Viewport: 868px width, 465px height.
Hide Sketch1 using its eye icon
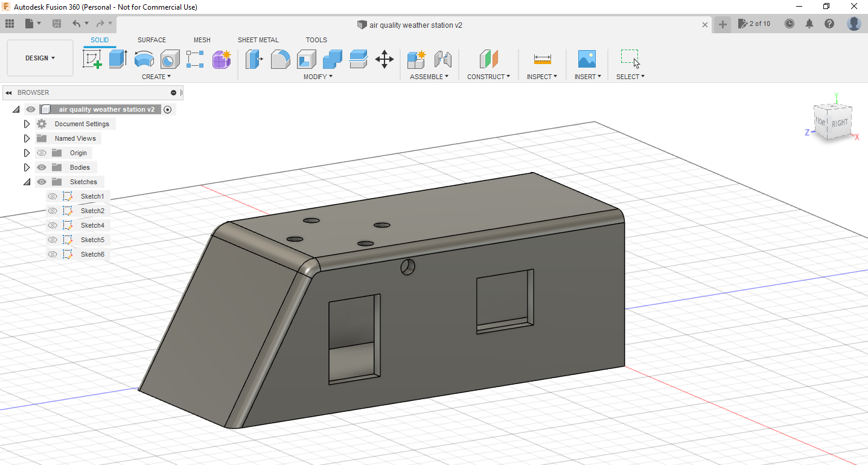(x=53, y=196)
